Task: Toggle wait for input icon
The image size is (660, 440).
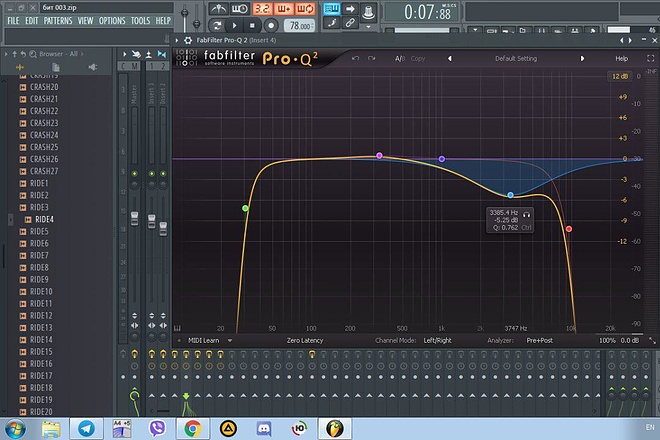Action: [240, 9]
